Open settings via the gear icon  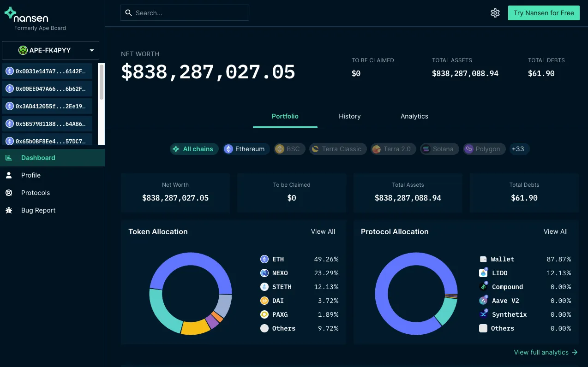tap(495, 13)
